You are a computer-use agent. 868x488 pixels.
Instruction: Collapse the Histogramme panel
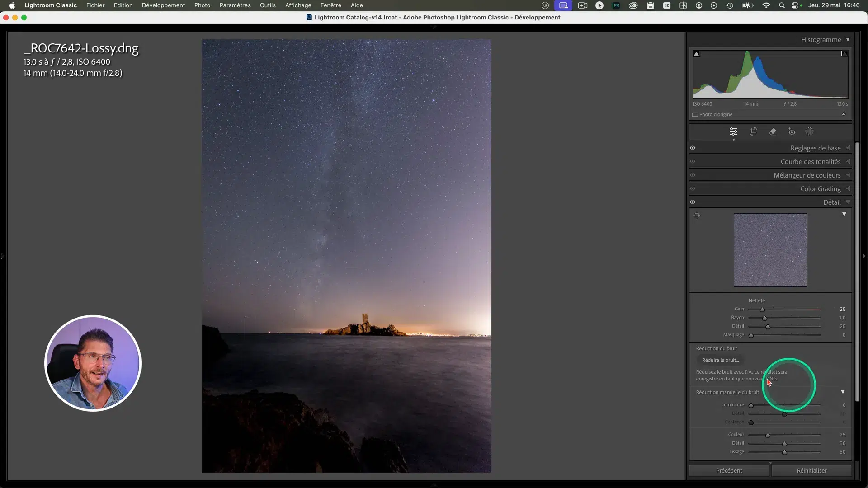click(848, 40)
